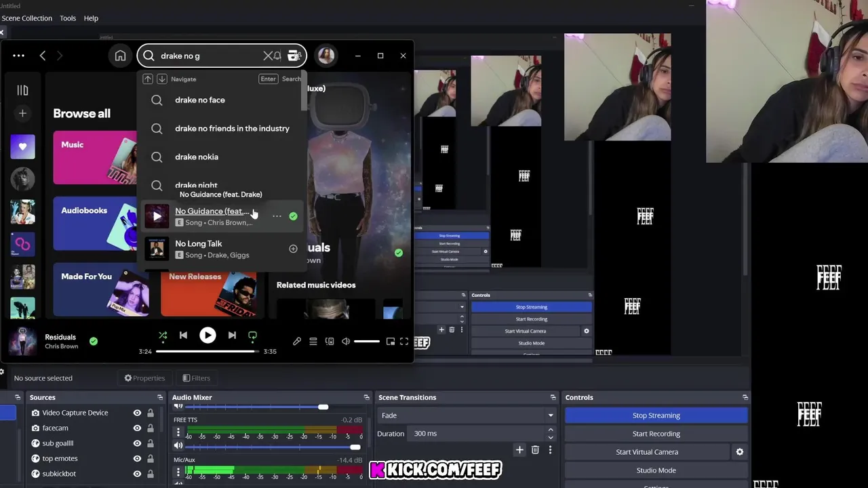Open the Audiobooks browse category
The width and height of the screenshot is (868, 488).
pyautogui.click(x=95, y=224)
